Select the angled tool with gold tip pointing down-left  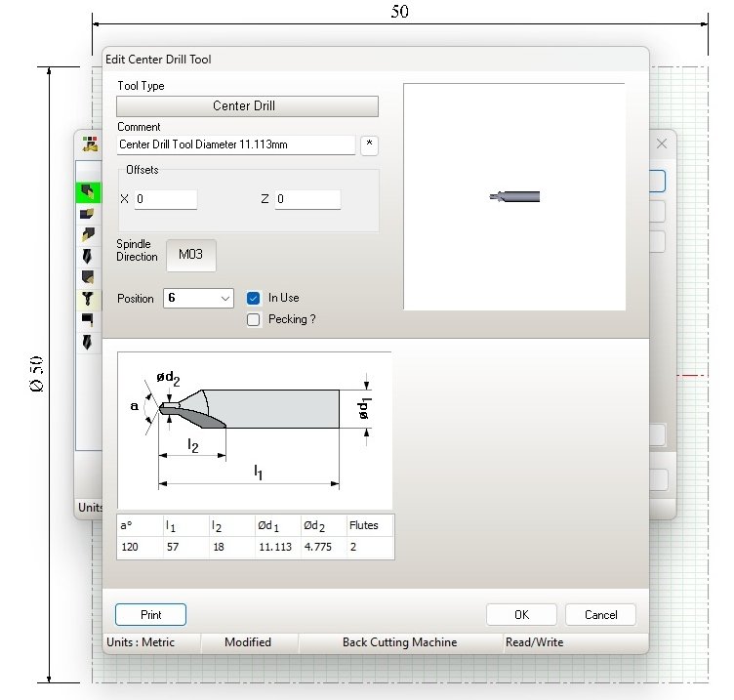coord(88,234)
